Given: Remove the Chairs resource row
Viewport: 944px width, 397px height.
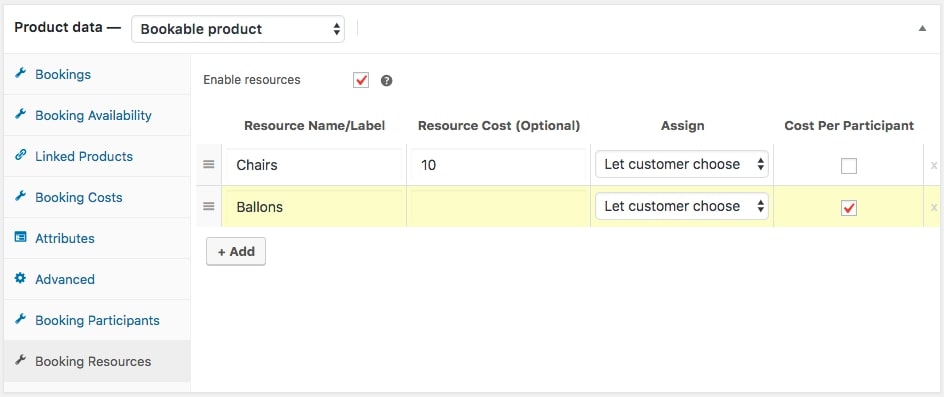Looking at the screenshot, I should [934, 165].
